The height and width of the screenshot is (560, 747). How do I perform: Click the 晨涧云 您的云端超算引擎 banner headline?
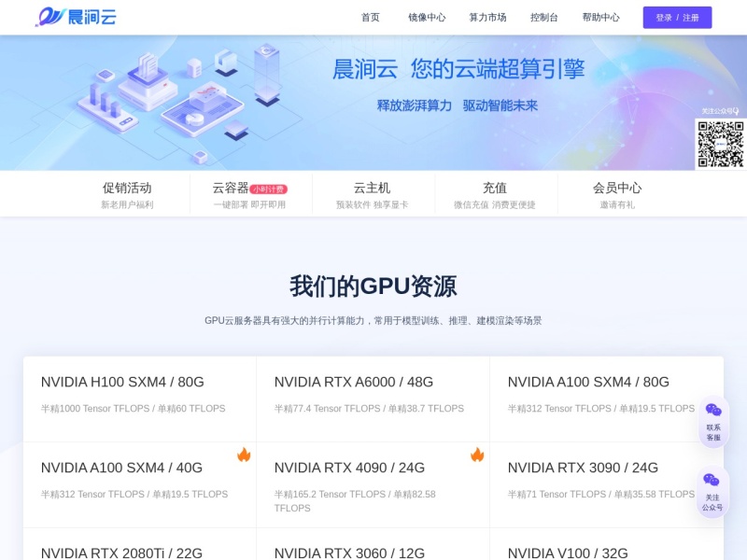pyautogui.click(x=458, y=69)
